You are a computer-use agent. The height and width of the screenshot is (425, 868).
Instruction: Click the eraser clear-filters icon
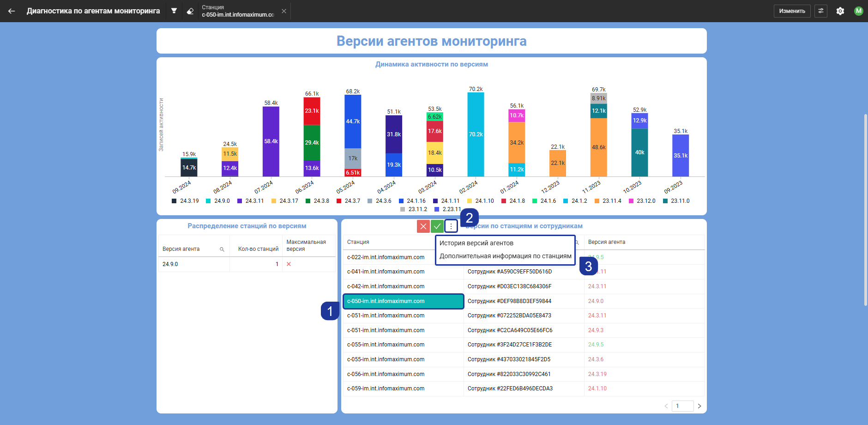[190, 11]
